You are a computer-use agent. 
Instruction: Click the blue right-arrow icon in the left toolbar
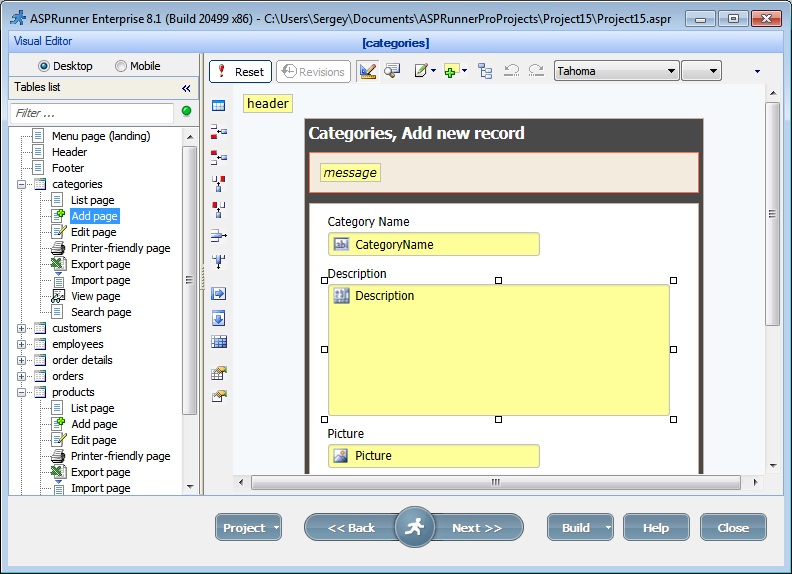pos(218,294)
